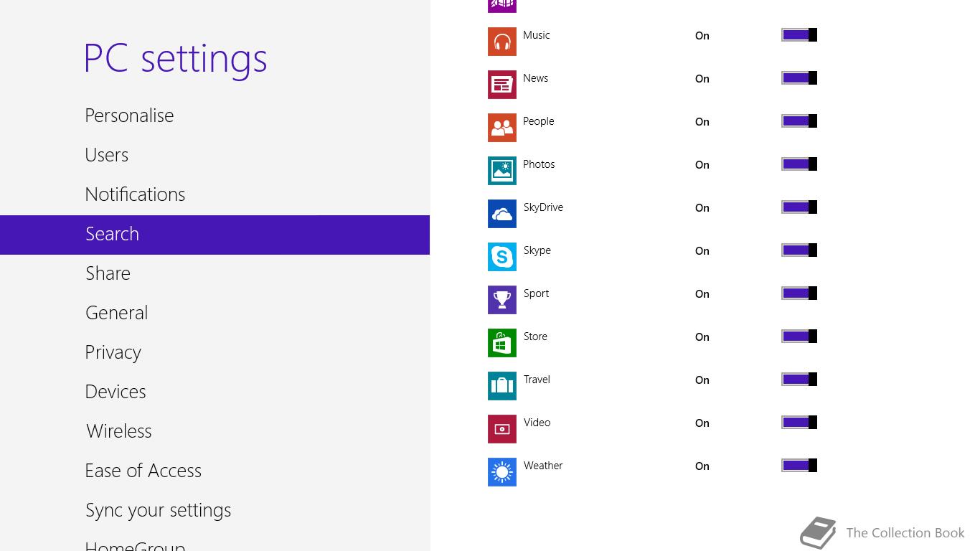Select the Search settings category

click(x=215, y=235)
